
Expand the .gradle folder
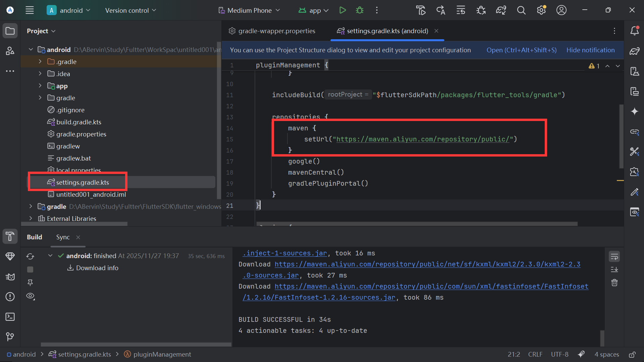[40, 62]
